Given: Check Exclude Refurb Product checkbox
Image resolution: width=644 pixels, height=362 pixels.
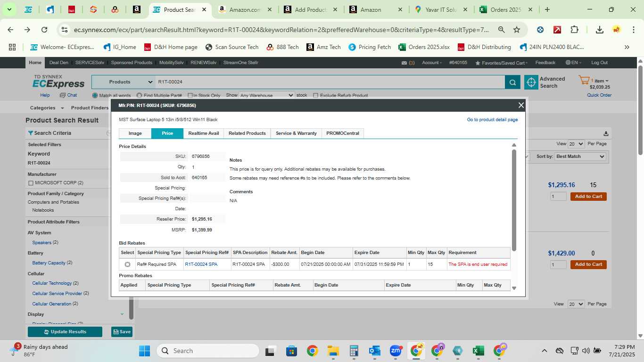Looking at the screenshot, I should (316, 95).
